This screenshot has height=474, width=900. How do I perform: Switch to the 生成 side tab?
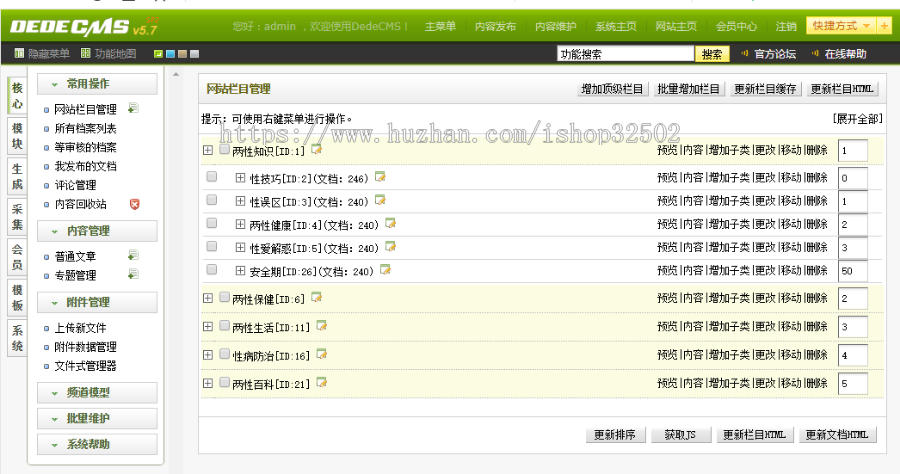(17, 176)
